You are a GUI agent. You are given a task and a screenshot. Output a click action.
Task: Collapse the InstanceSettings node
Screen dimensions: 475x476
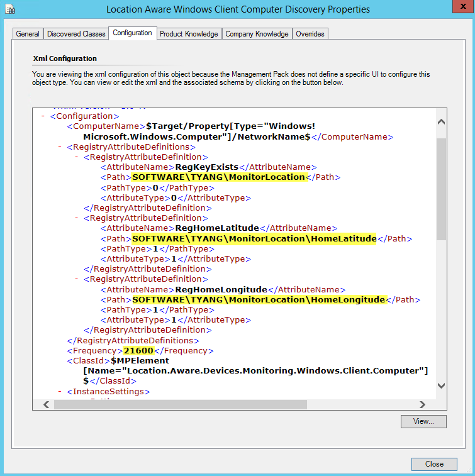[60, 392]
